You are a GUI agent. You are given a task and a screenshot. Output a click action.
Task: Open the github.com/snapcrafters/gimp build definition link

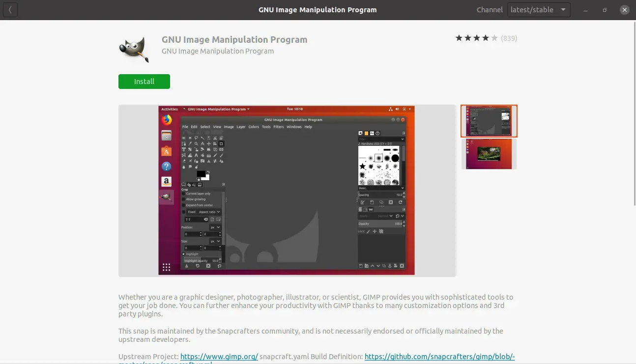(x=439, y=357)
